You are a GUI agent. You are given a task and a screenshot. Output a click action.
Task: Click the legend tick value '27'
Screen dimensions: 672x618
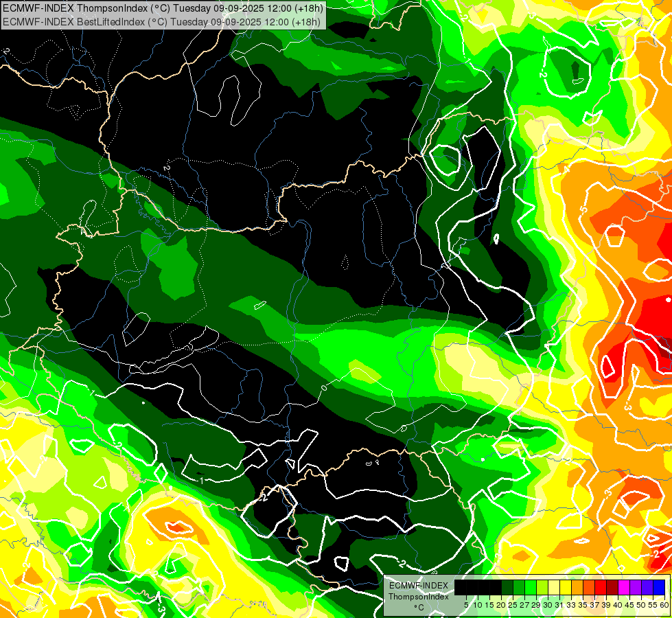[x=524, y=605]
